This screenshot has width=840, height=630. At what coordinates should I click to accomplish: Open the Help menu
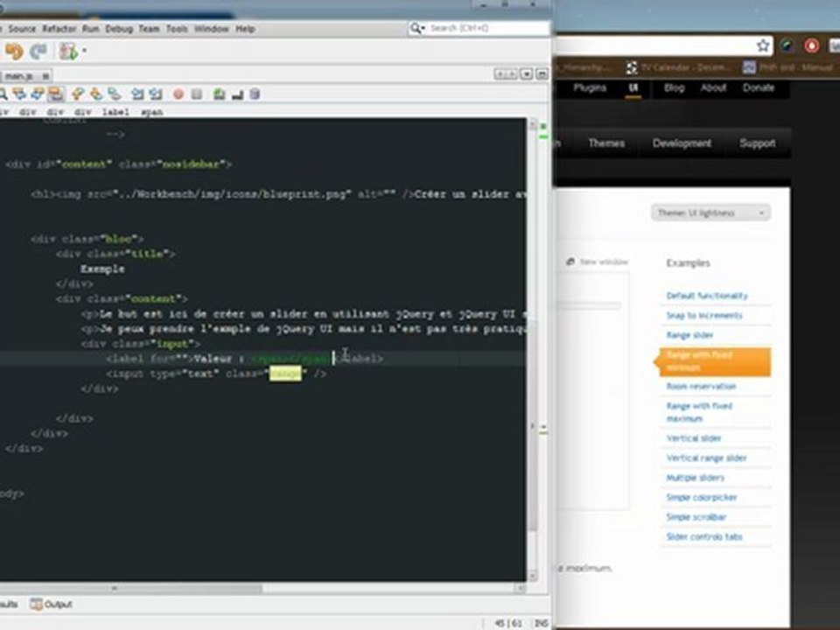tap(245, 28)
